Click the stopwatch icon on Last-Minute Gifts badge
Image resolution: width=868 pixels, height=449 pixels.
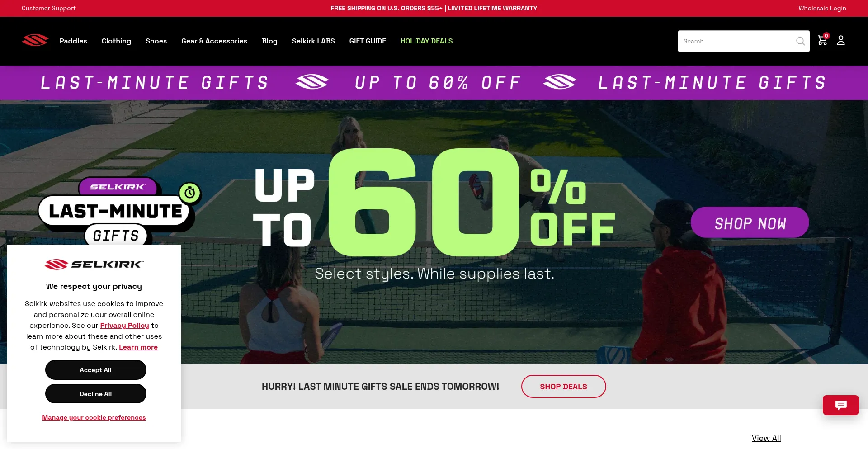click(190, 193)
